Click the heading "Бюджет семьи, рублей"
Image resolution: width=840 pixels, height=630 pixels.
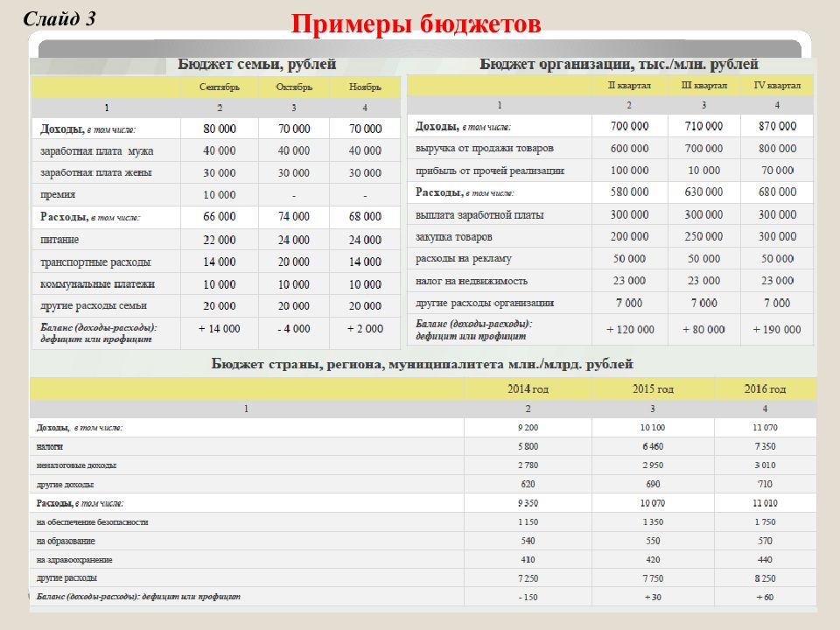pos(257,64)
